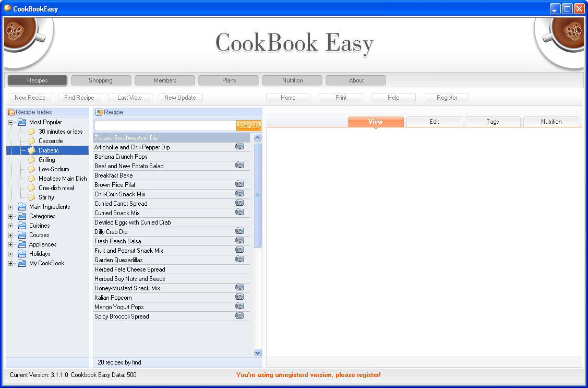Click the camera icon beside Brown Rice Pilaf
This screenshot has height=388, width=588.
239,184
